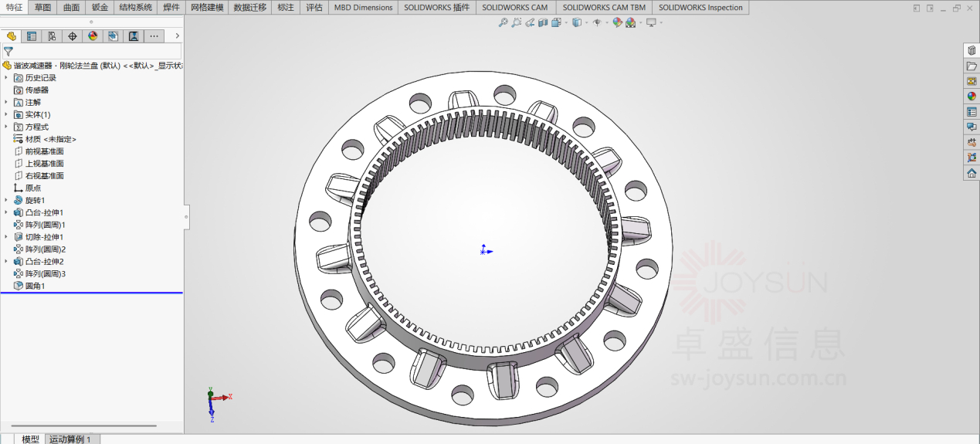Click the Edit Appearance icon
Screen dimensions: 980x444
tap(618, 22)
